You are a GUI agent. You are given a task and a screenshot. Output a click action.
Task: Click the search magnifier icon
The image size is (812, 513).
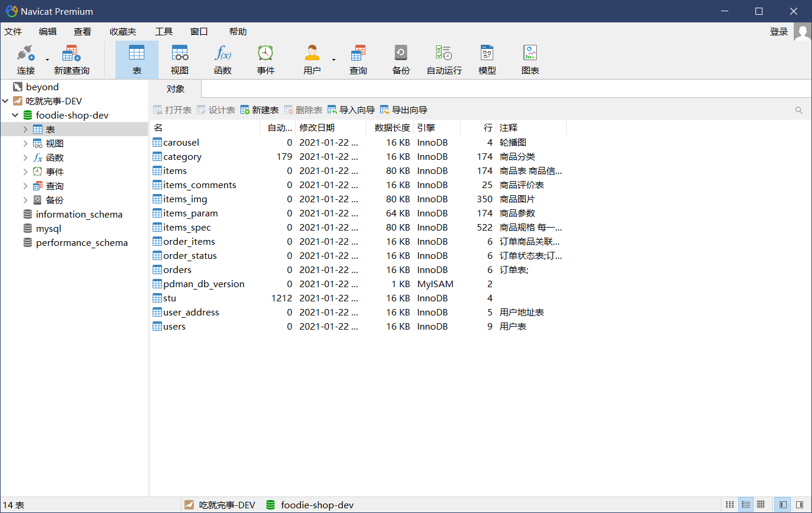(799, 110)
